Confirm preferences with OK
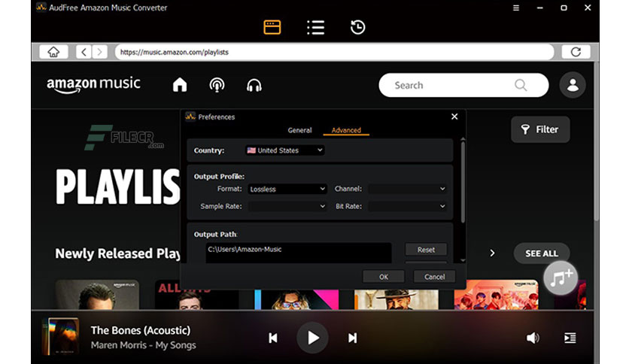 coord(384,277)
